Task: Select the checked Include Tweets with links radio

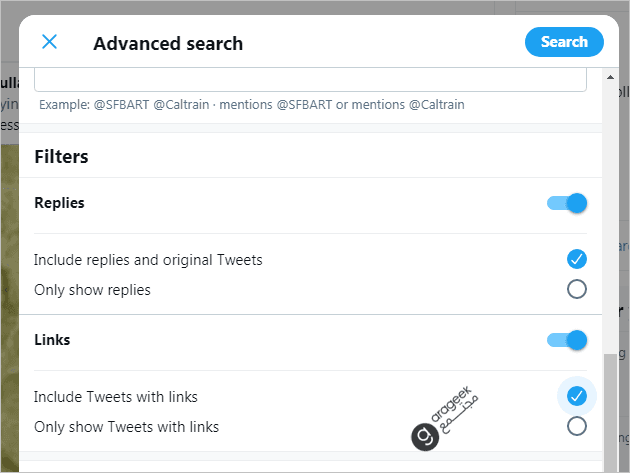Action: point(577,396)
